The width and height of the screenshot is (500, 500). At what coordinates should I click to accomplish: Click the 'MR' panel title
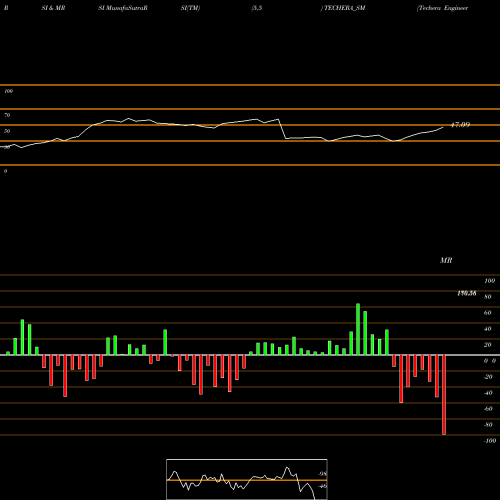(446, 260)
